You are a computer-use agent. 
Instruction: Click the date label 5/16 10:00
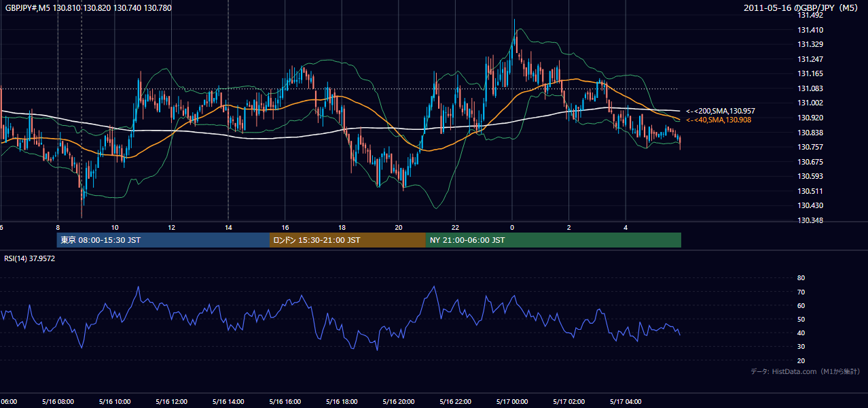(115, 402)
